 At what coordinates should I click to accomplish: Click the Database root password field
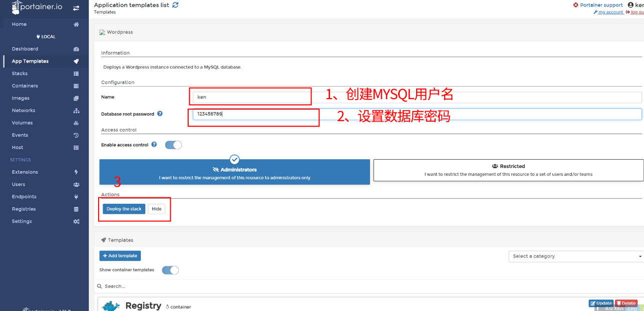coord(417,114)
